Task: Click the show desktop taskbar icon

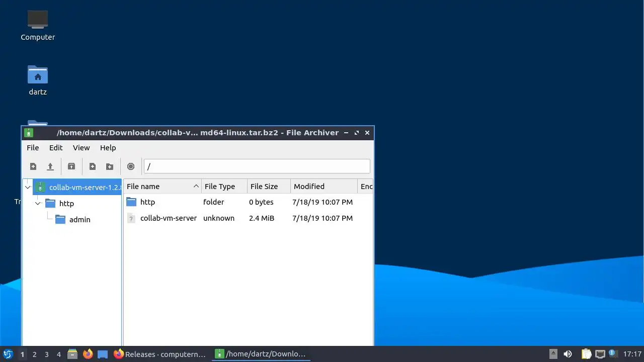Action: [103, 354]
